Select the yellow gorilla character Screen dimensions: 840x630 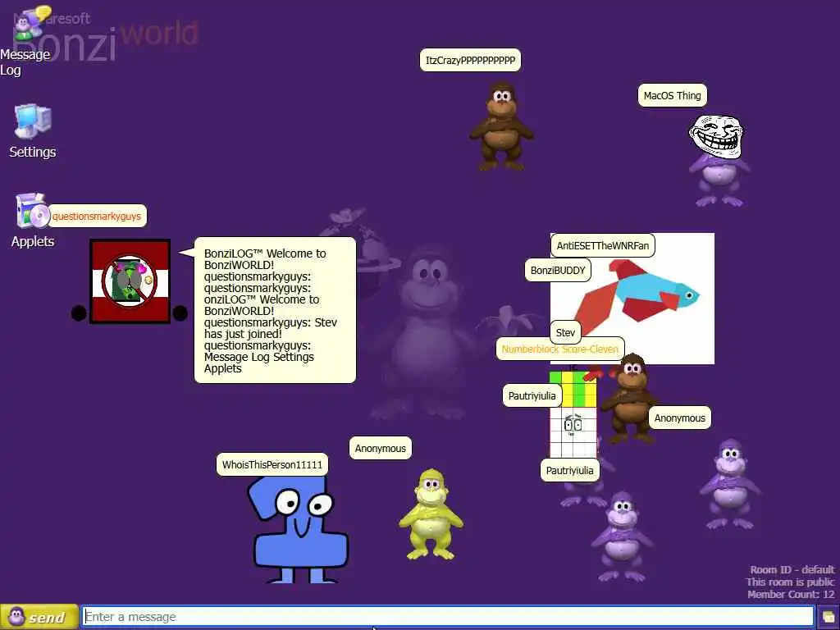point(431,514)
